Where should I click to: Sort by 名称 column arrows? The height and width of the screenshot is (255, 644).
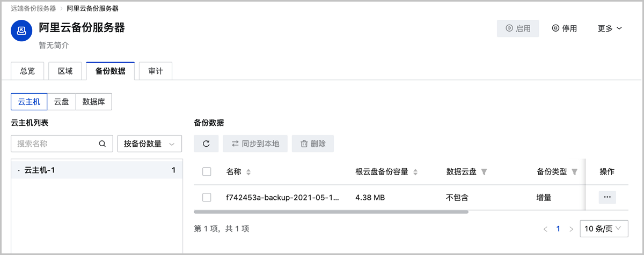pyautogui.click(x=248, y=172)
